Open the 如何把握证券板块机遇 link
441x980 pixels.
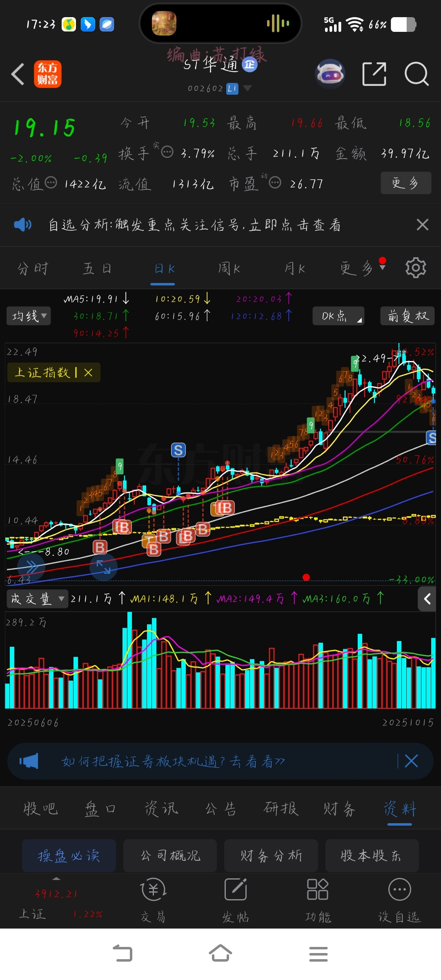(x=173, y=761)
